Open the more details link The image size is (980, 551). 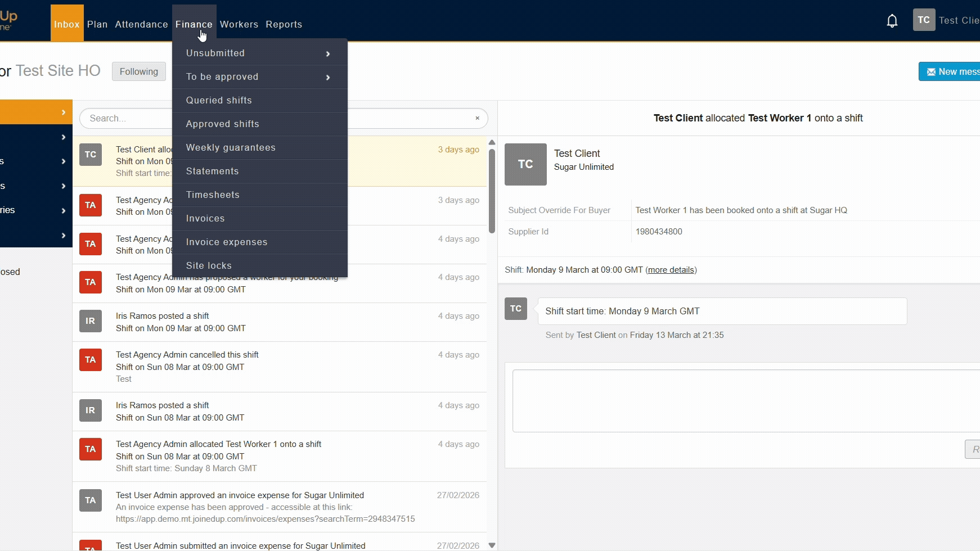click(x=671, y=270)
